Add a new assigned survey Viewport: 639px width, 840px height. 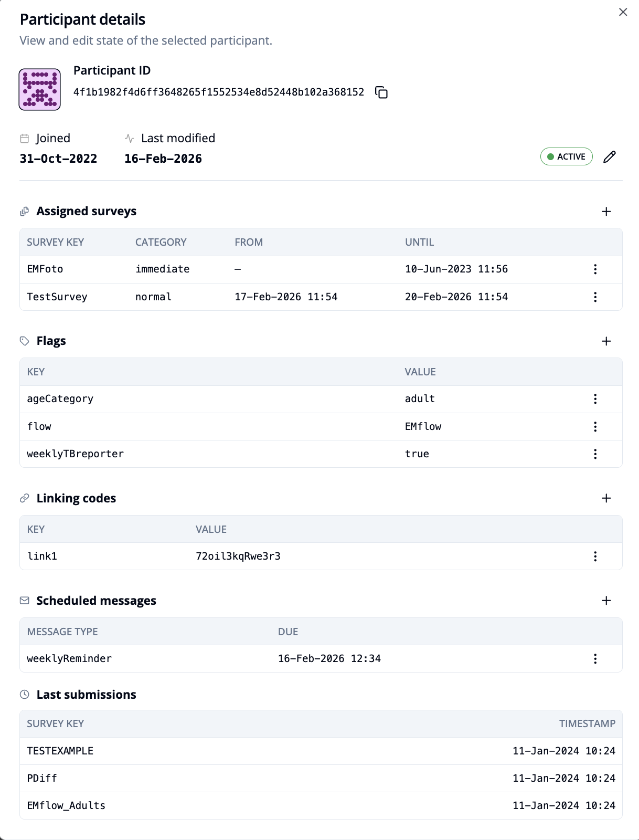606,212
